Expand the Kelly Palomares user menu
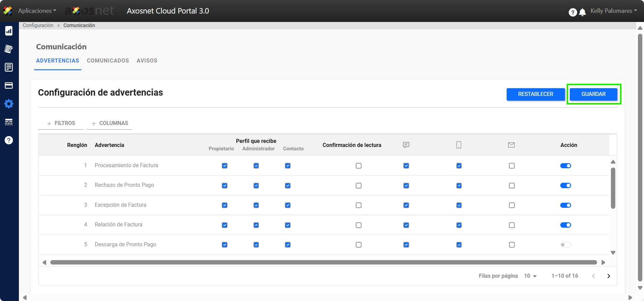Viewport: 644px width, 301px height. click(613, 11)
